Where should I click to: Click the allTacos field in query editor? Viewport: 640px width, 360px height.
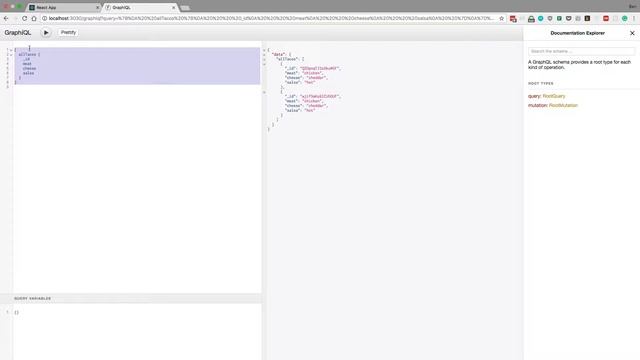(x=28, y=54)
